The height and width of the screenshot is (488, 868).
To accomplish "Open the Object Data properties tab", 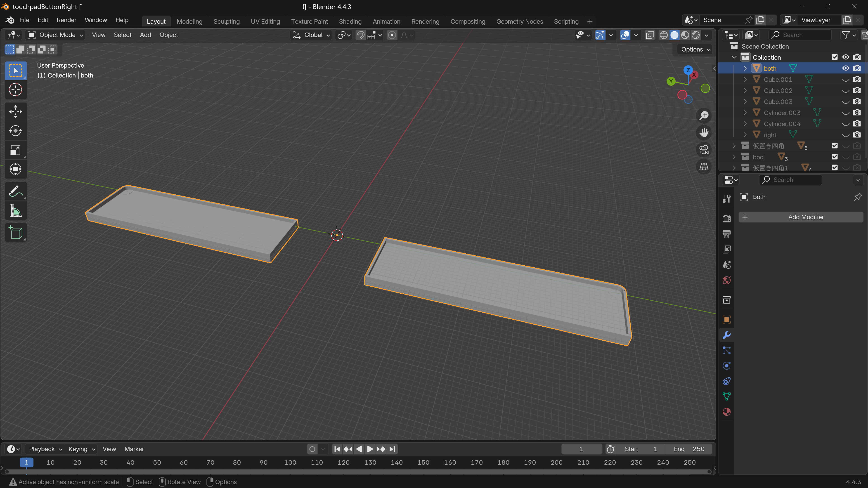I will (x=726, y=397).
